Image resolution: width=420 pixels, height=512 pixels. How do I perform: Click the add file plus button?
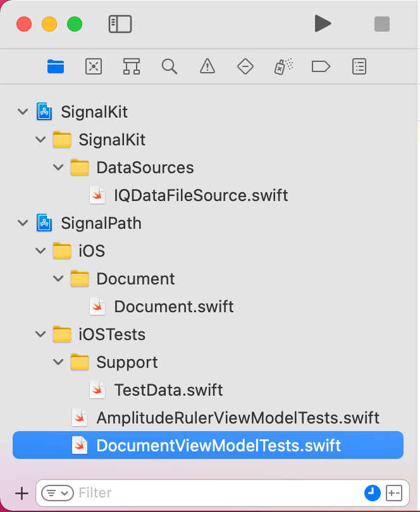pos(22,493)
